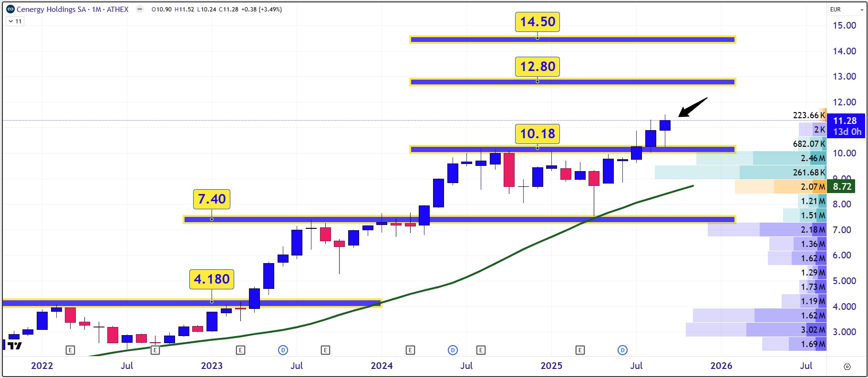Image resolution: width=868 pixels, height=378 pixels.
Task: Click the Cenergy Holdings symbol logo icon
Action: (x=10, y=9)
